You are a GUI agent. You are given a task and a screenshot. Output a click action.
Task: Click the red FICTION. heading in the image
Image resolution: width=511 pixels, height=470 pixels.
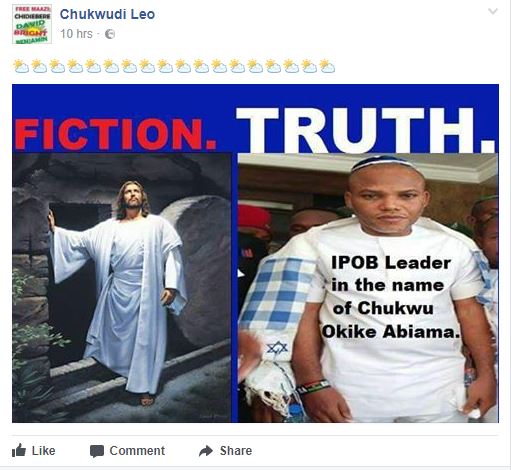tap(115, 134)
